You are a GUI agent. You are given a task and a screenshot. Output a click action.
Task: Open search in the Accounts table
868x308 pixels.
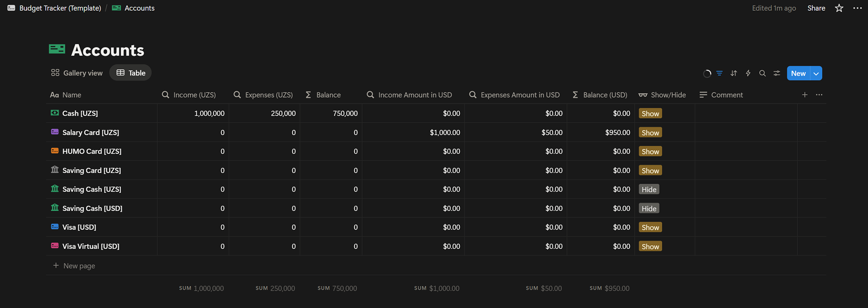click(x=762, y=73)
